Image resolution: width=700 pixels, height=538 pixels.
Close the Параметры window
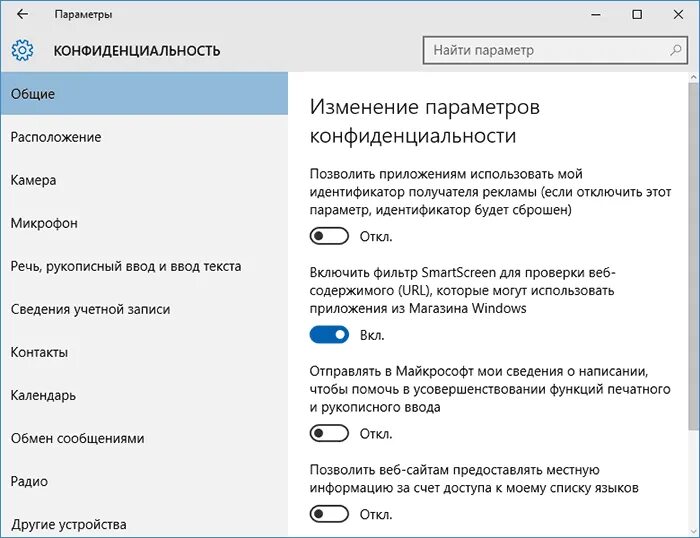(x=678, y=14)
